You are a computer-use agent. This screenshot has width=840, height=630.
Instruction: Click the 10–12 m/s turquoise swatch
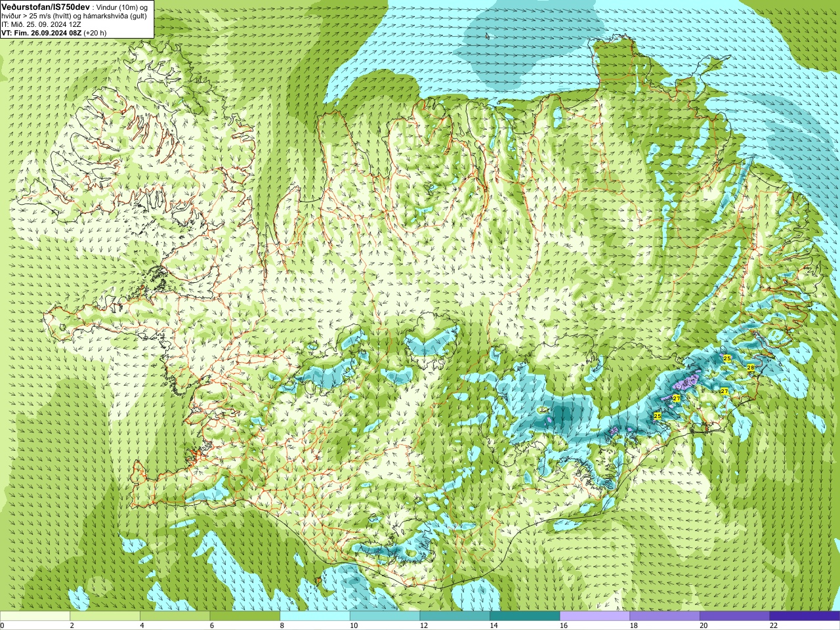coord(385,616)
